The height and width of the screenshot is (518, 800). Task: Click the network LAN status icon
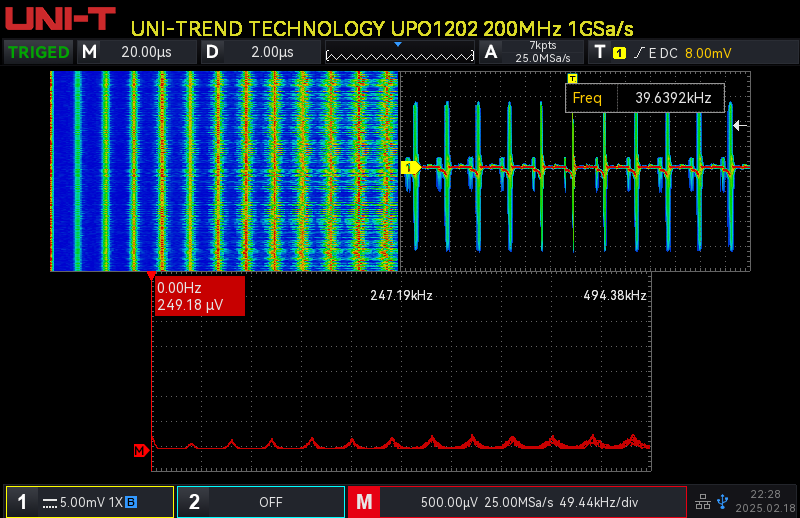[703, 502]
